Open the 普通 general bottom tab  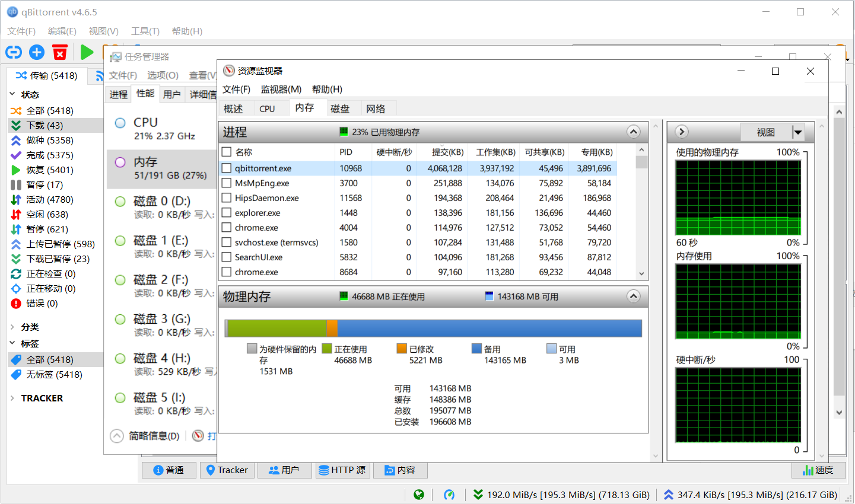pos(169,470)
